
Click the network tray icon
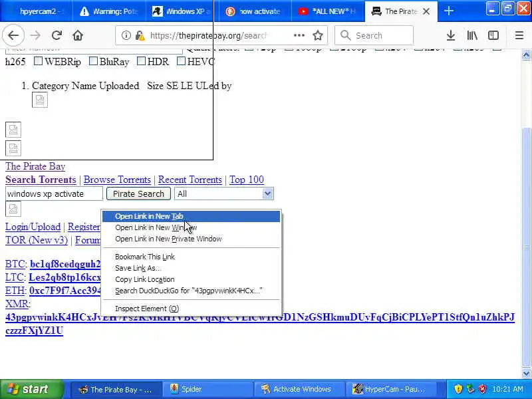[x=470, y=389]
